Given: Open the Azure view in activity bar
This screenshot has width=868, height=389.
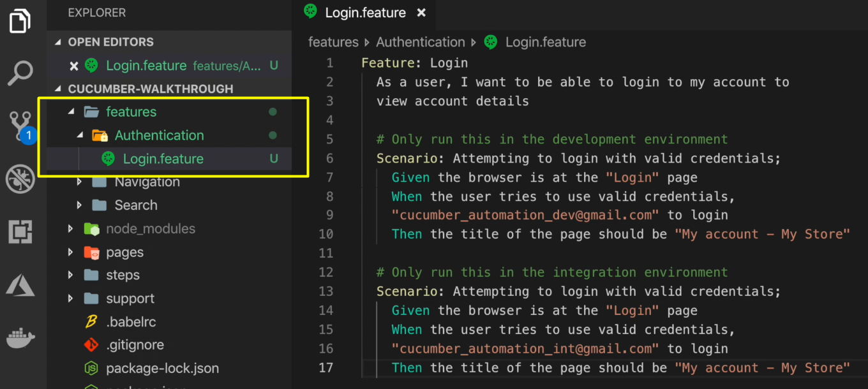Looking at the screenshot, I should (20, 284).
